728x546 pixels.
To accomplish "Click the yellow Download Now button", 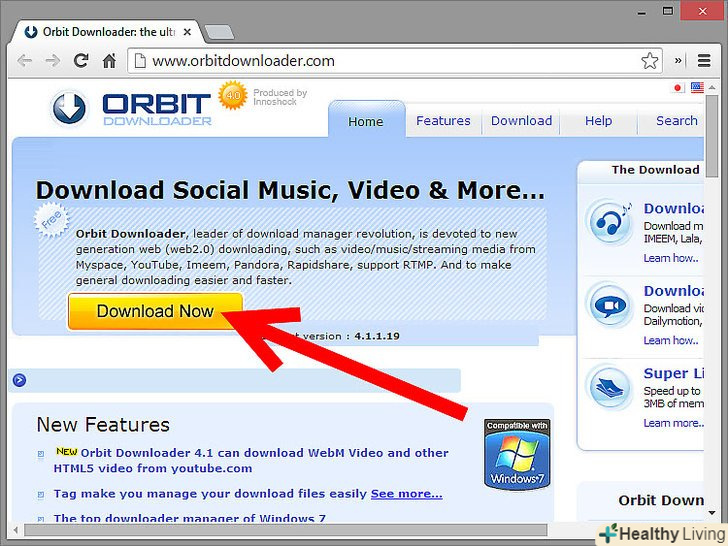I will [x=155, y=311].
